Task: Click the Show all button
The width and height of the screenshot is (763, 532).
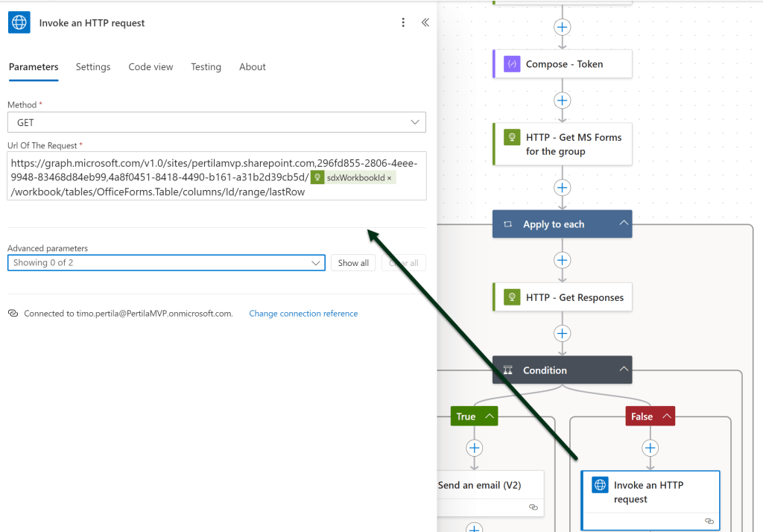Action: point(353,263)
